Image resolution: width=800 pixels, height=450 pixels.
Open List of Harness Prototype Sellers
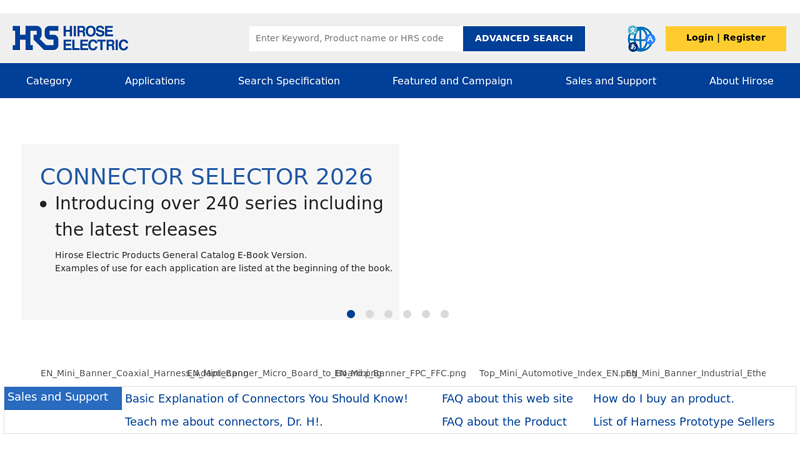click(683, 422)
